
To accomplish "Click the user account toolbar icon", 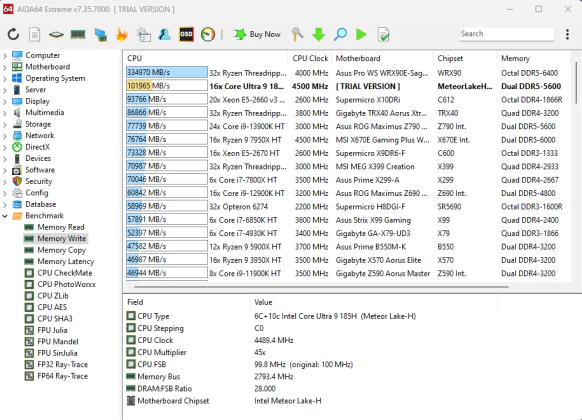I will tap(164, 35).
